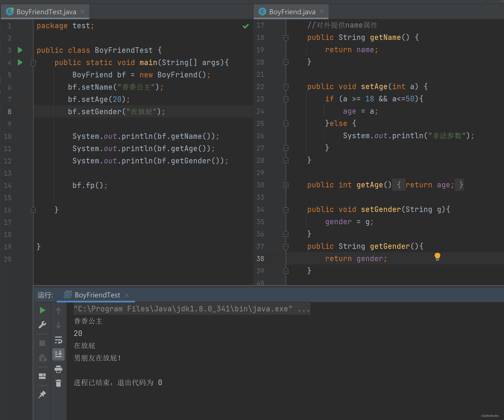This screenshot has height=420, width=504.
Task: Close the BoyFriendTest run tab
Action: [127, 295]
